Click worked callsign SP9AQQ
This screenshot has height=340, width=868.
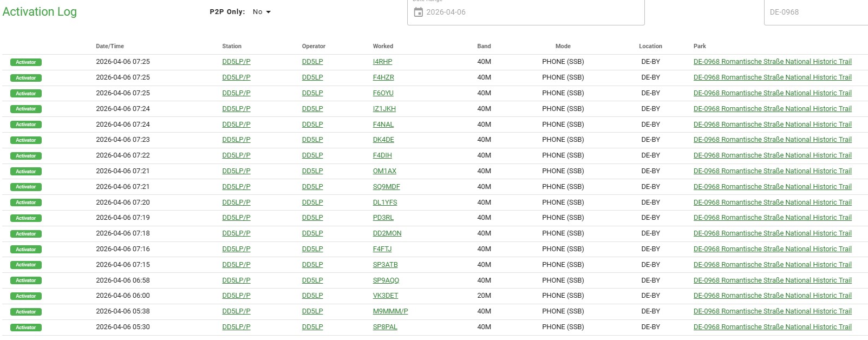coord(386,280)
